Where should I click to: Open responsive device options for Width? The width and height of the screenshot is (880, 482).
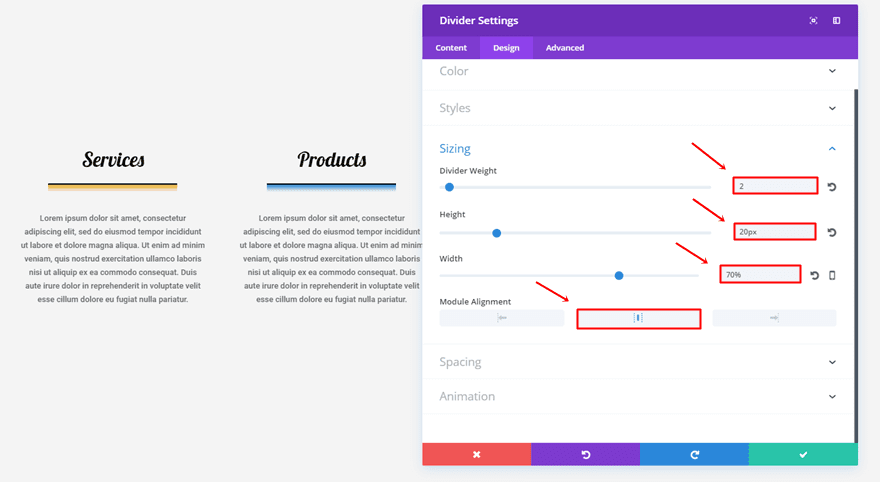(832, 275)
